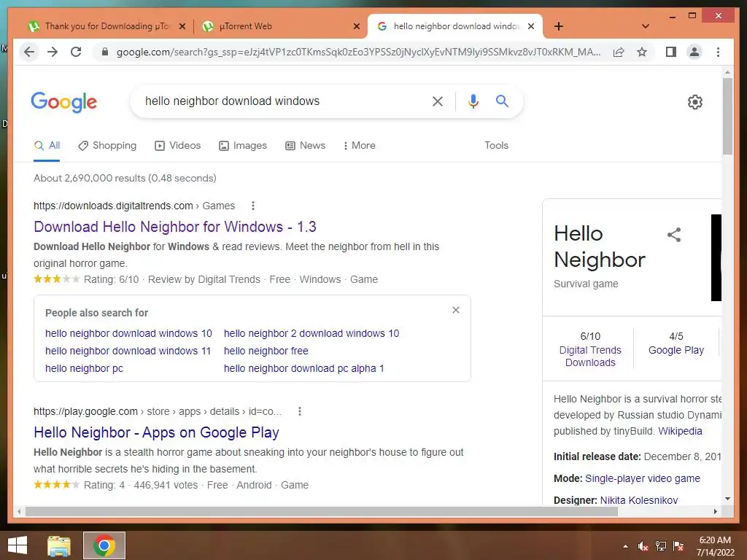Switch to Images results

point(243,146)
